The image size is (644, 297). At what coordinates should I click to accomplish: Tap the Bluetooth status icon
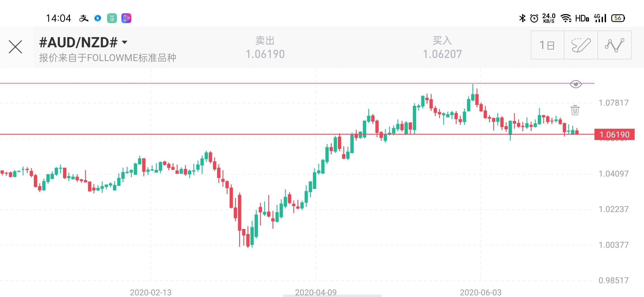pyautogui.click(x=522, y=18)
